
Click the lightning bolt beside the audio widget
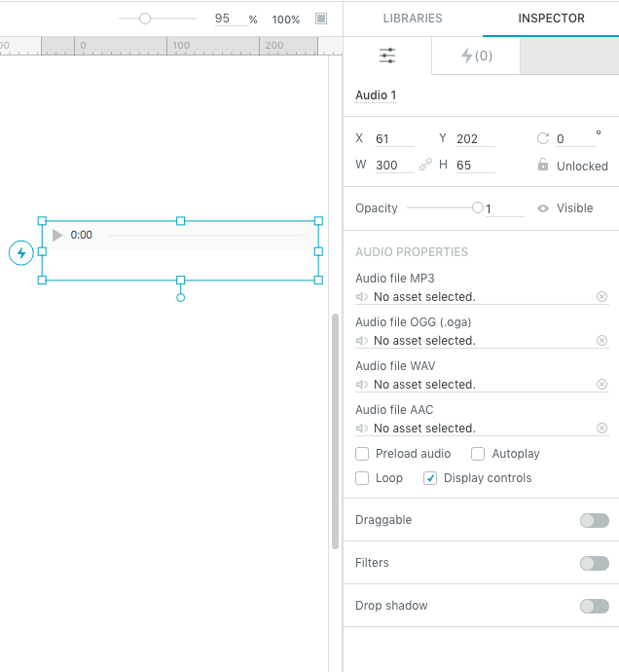click(x=21, y=253)
